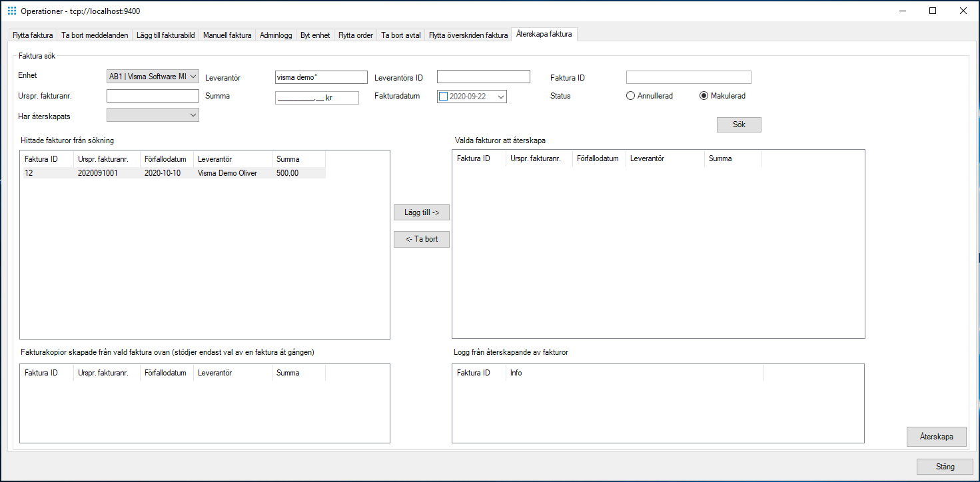980x482 pixels.
Task: Open the Byt enhet tab
Action: tap(314, 35)
